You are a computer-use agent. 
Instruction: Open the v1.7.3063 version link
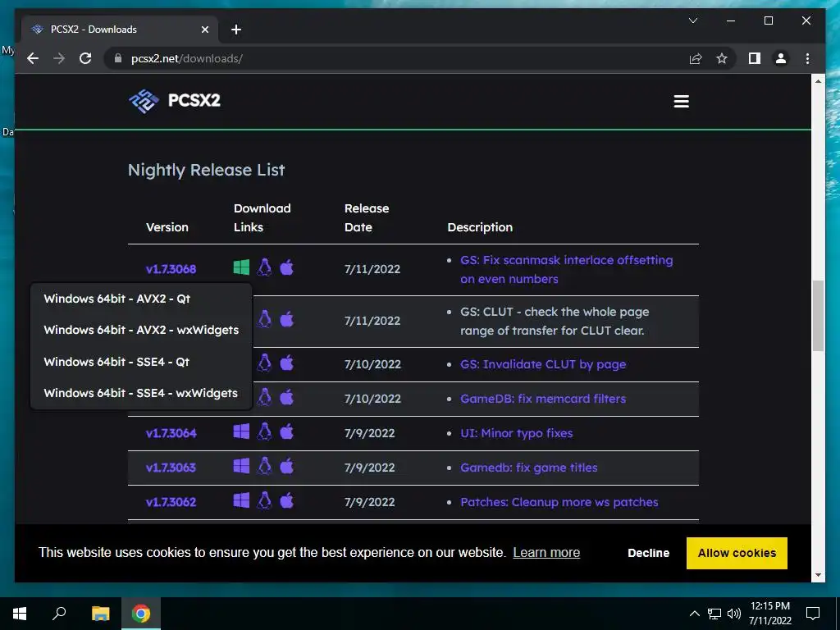(171, 468)
